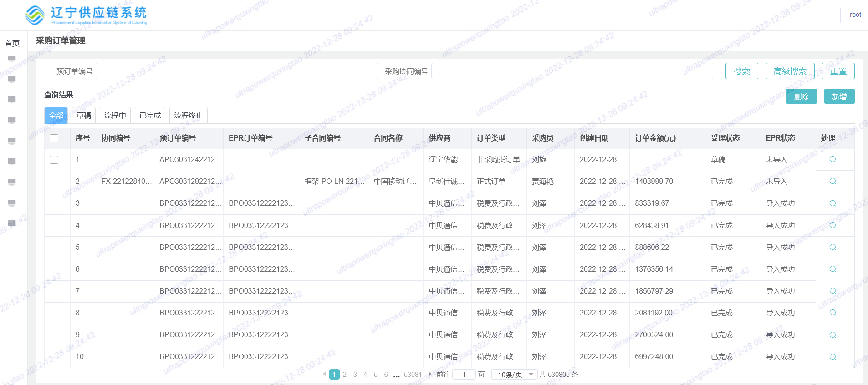Click cell 框架-PO-LN-221… sub-contract number
Viewport: 868px width, 385px height.
click(x=335, y=181)
